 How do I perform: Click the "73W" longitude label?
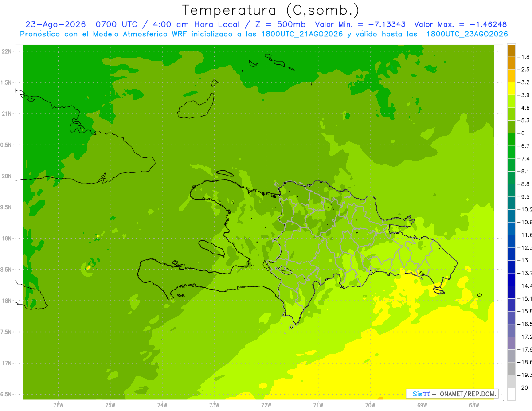[214, 405]
